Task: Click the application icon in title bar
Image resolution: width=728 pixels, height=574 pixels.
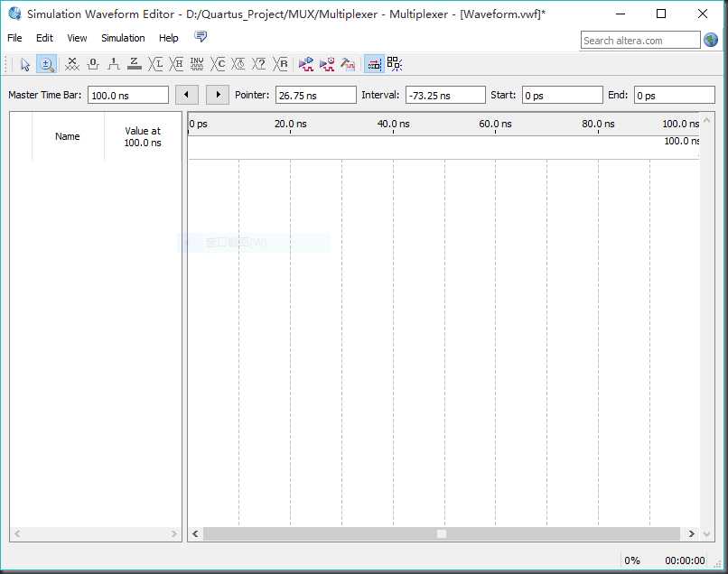Action: [14, 14]
